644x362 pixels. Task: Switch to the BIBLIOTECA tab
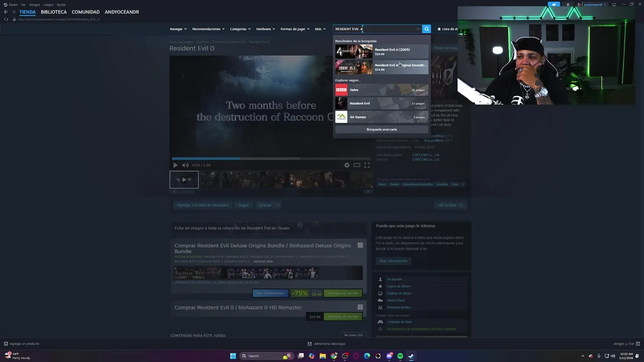pos(54,12)
